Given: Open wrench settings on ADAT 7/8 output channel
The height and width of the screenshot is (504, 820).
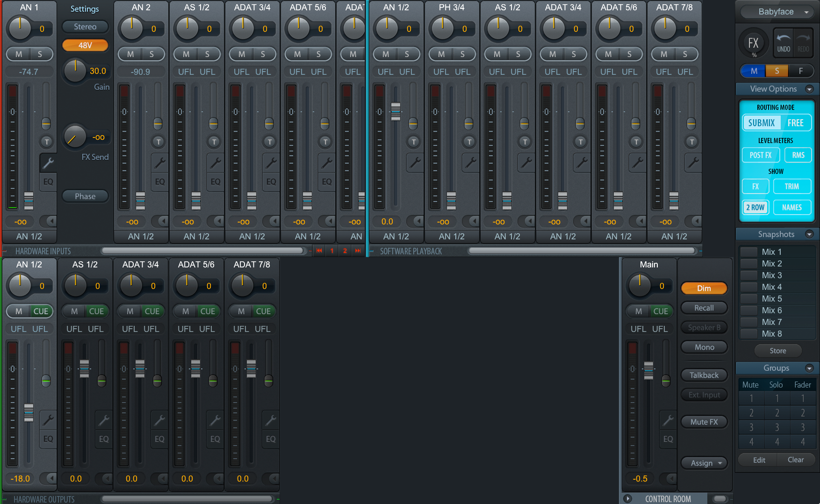Looking at the screenshot, I should pyautogui.click(x=270, y=420).
